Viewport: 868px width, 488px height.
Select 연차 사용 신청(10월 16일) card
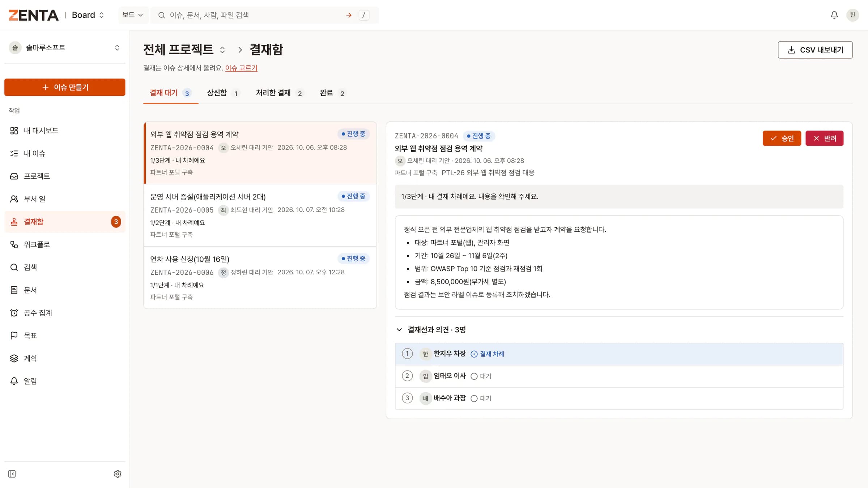260,278
